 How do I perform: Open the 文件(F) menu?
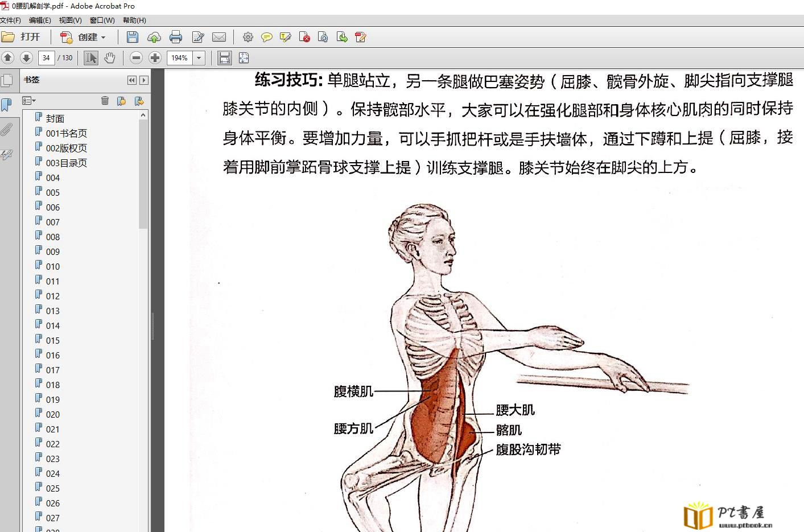pos(10,20)
